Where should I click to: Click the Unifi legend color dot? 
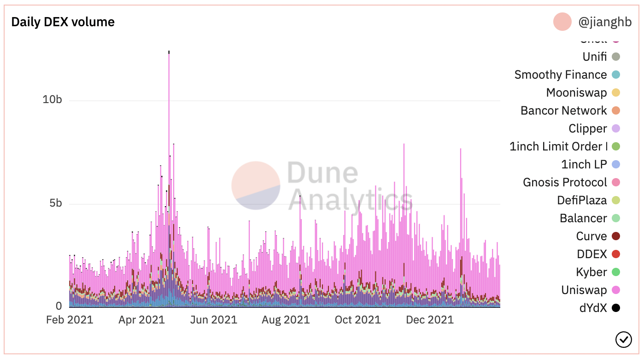point(616,57)
